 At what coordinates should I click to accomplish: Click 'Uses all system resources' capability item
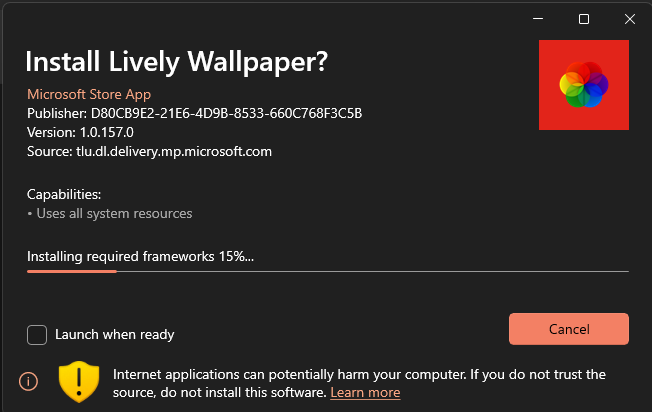pyautogui.click(x=109, y=214)
